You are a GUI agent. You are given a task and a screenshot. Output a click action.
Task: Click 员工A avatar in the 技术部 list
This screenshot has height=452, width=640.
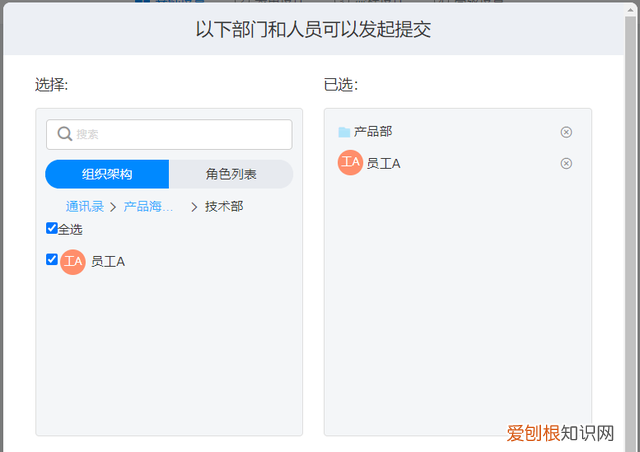pyautogui.click(x=73, y=262)
